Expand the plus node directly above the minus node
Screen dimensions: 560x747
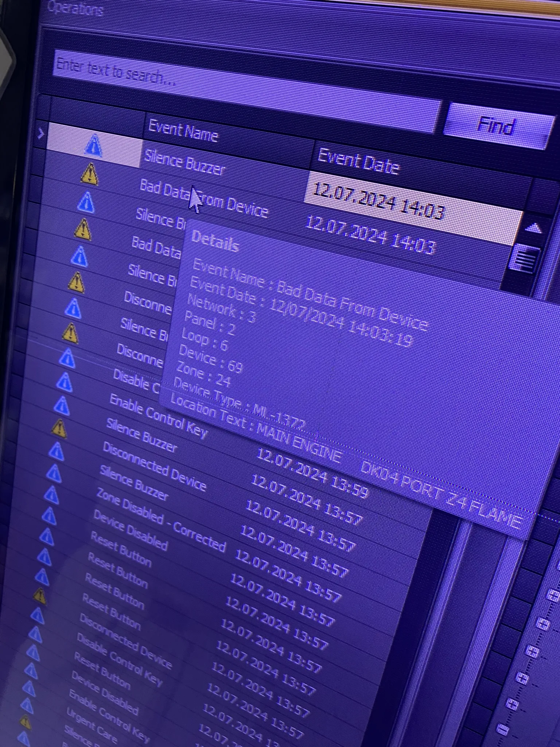click(x=512, y=704)
